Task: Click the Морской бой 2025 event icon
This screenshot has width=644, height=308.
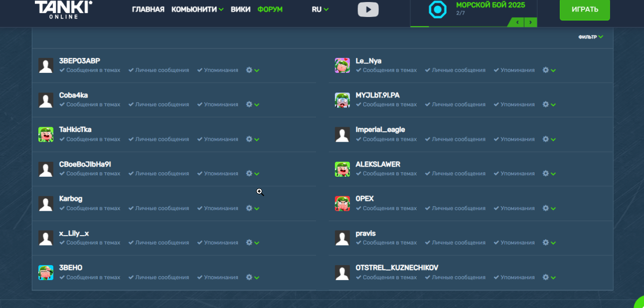Action: pos(438,9)
